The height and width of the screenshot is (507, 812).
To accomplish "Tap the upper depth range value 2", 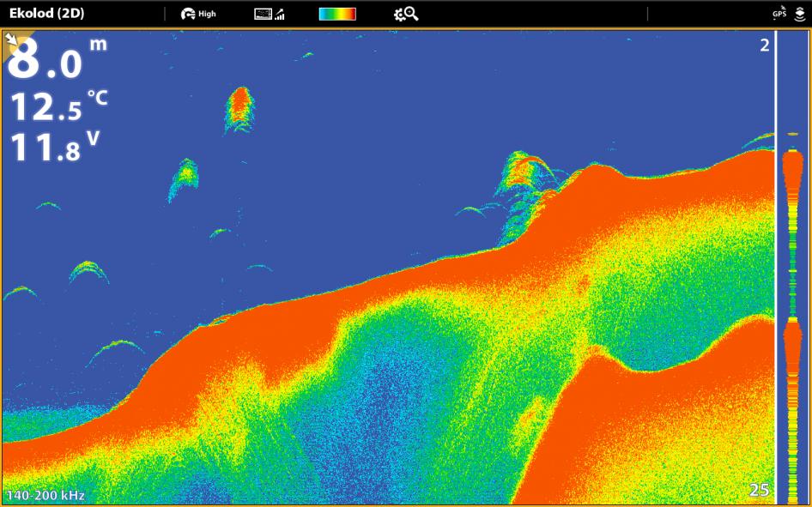I will click(x=764, y=45).
